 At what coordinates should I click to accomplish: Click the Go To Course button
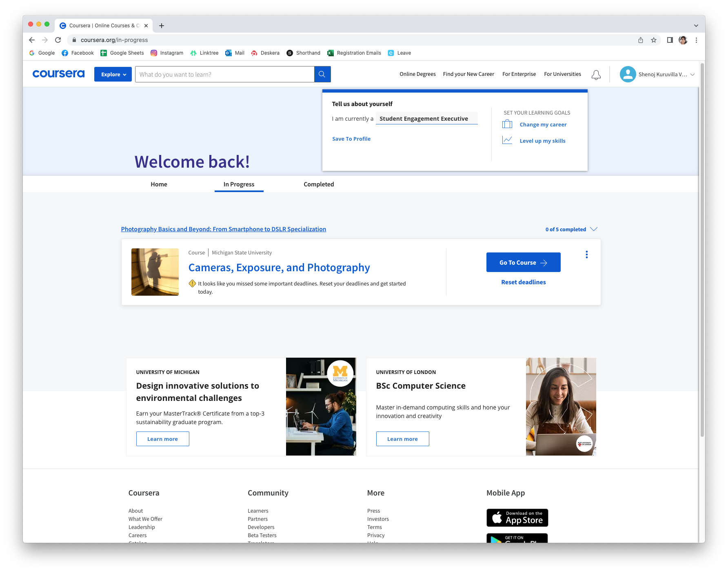(x=523, y=262)
